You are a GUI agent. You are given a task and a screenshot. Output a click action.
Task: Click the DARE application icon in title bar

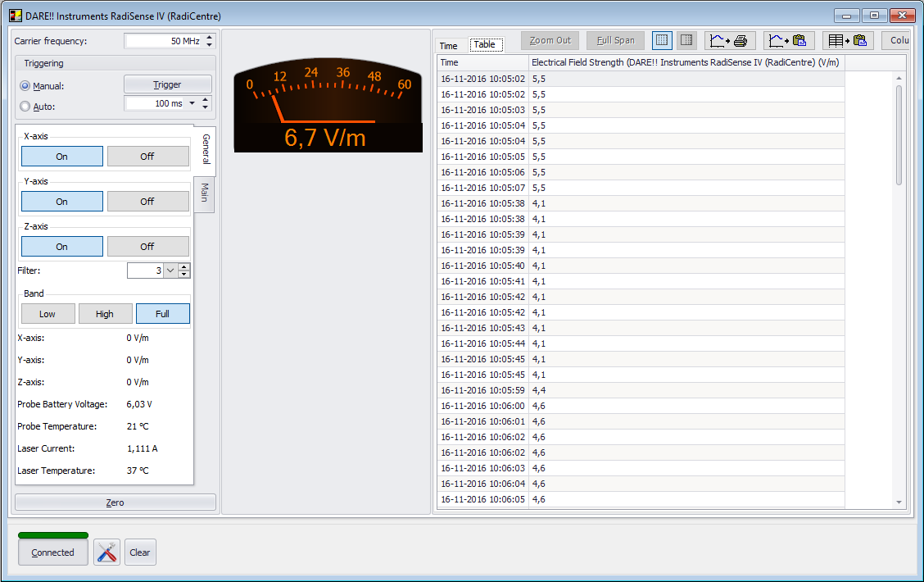click(x=15, y=16)
